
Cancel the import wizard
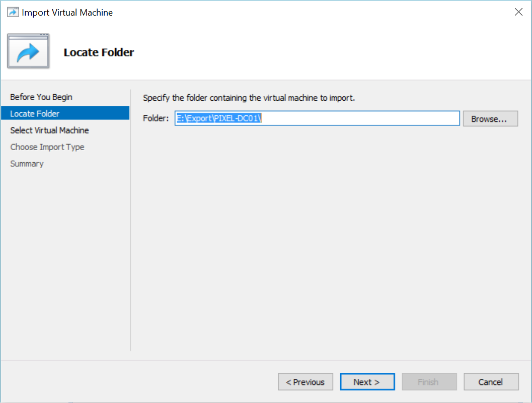[x=491, y=382]
